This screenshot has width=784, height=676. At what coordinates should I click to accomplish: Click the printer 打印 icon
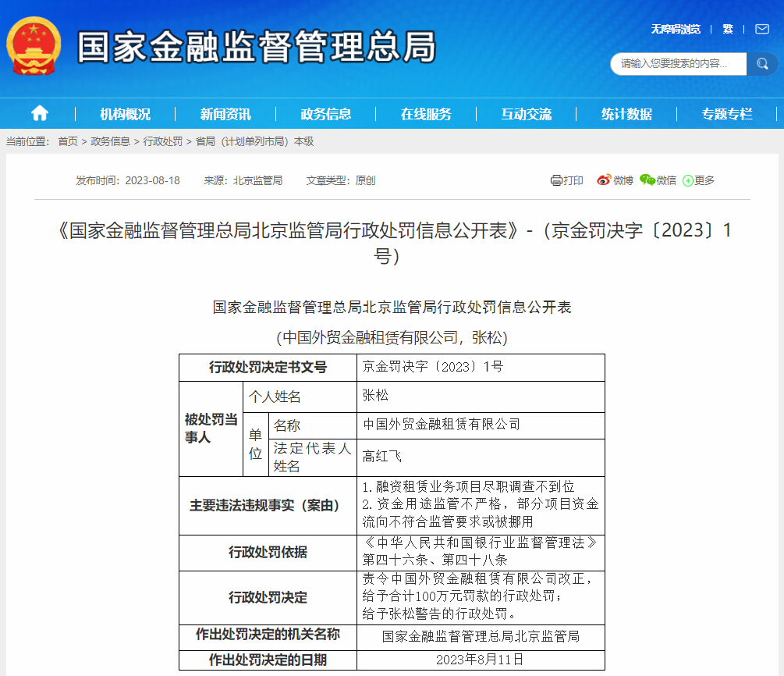[x=556, y=180]
